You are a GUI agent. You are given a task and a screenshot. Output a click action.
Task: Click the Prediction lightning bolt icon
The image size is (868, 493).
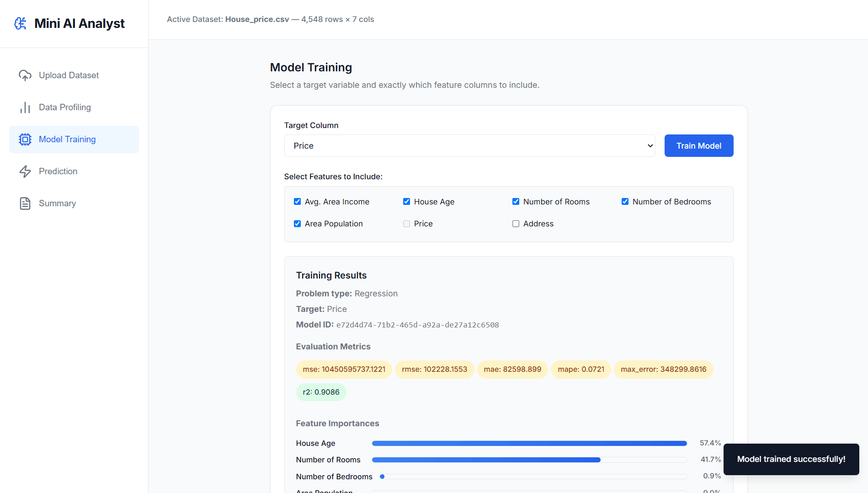(x=25, y=171)
